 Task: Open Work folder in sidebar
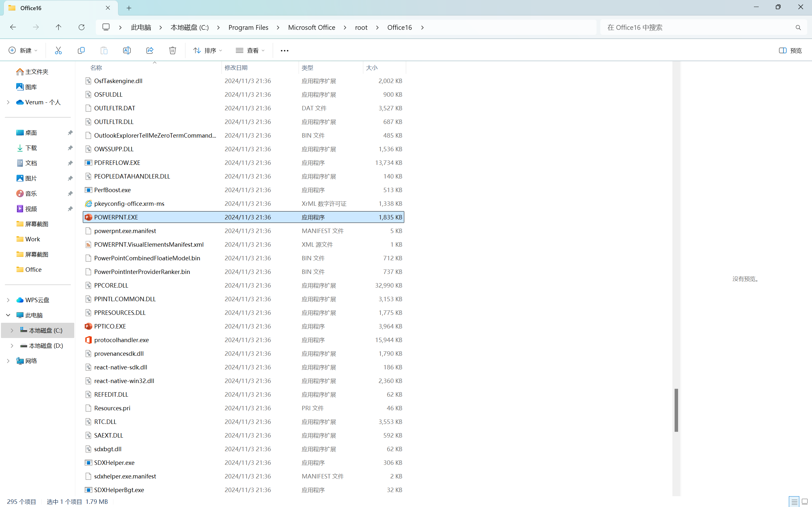tap(28, 239)
